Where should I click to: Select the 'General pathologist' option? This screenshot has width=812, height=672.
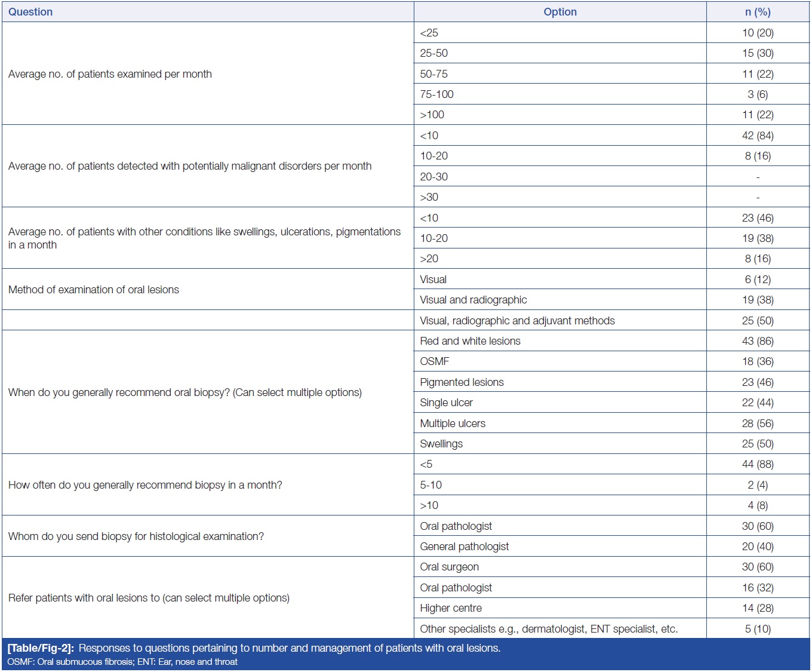click(x=464, y=547)
